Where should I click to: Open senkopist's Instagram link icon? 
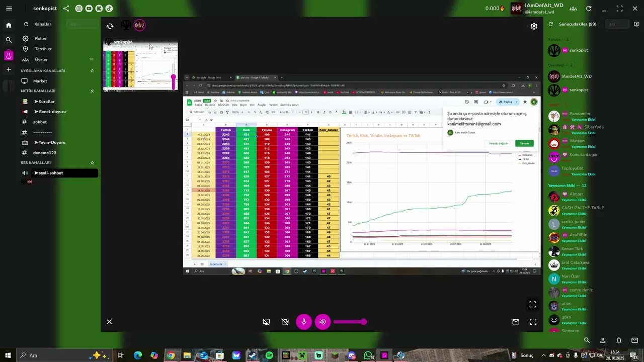(x=78, y=9)
